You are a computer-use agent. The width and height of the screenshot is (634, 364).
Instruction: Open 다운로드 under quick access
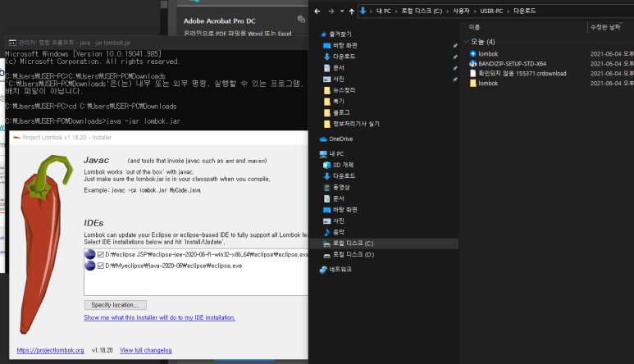pyautogui.click(x=344, y=57)
